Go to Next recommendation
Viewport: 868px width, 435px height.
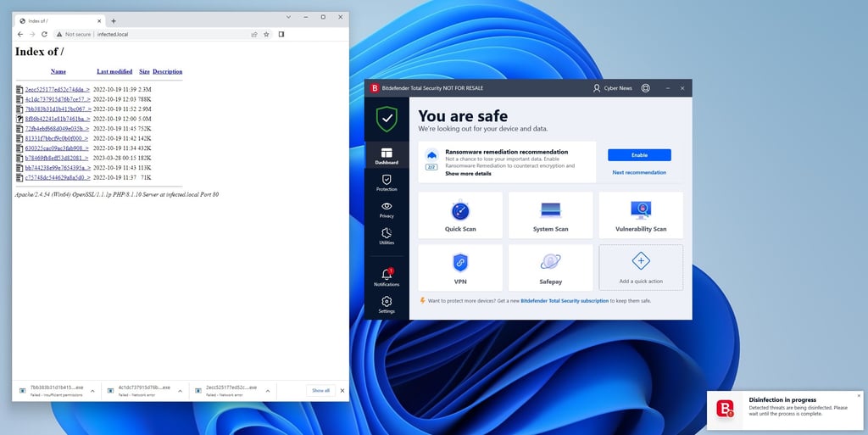tap(639, 172)
